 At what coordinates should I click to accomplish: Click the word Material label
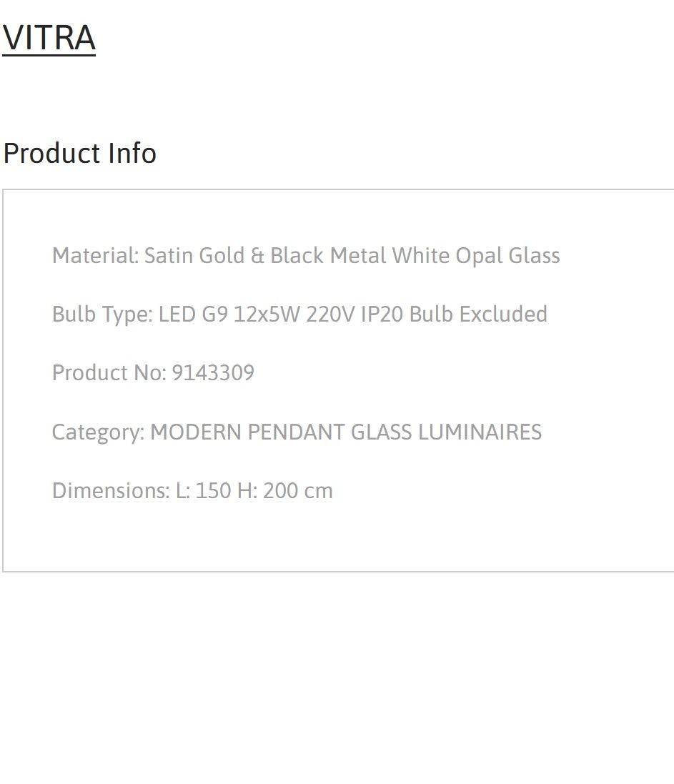pos(96,256)
